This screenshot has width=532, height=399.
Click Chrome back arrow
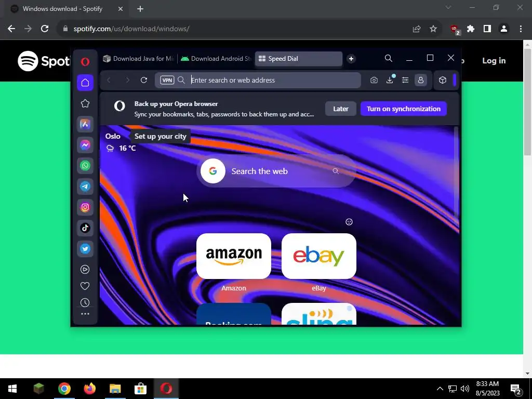pos(11,29)
